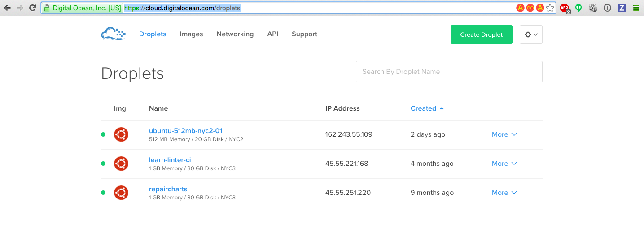Open the film reel extension icon
Image resolution: width=644 pixels, height=250 pixels.
pos(593,8)
